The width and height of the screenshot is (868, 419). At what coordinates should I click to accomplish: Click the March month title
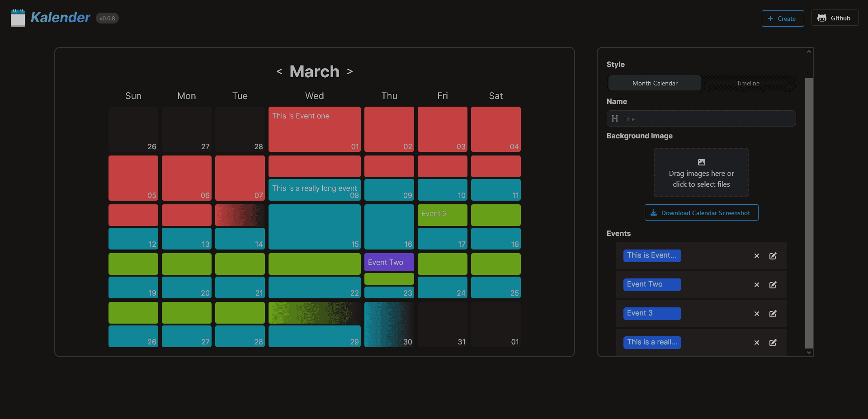click(315, 71)
